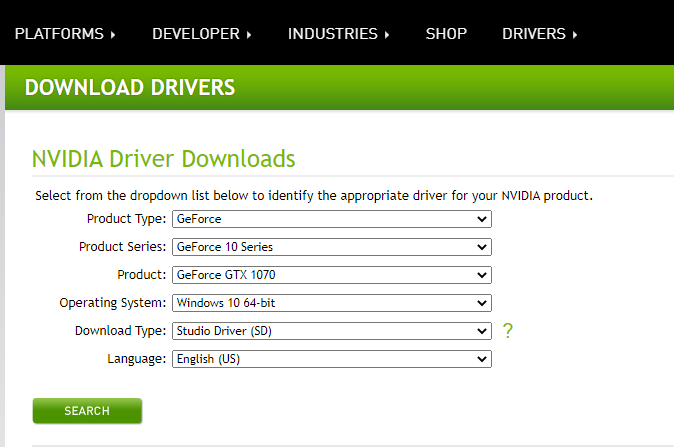Click the Operating System label

click(x=113, y=303)
